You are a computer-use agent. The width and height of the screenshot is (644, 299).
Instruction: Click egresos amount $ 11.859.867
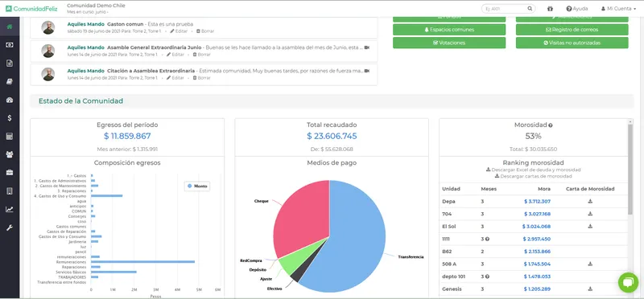(127, 136)
